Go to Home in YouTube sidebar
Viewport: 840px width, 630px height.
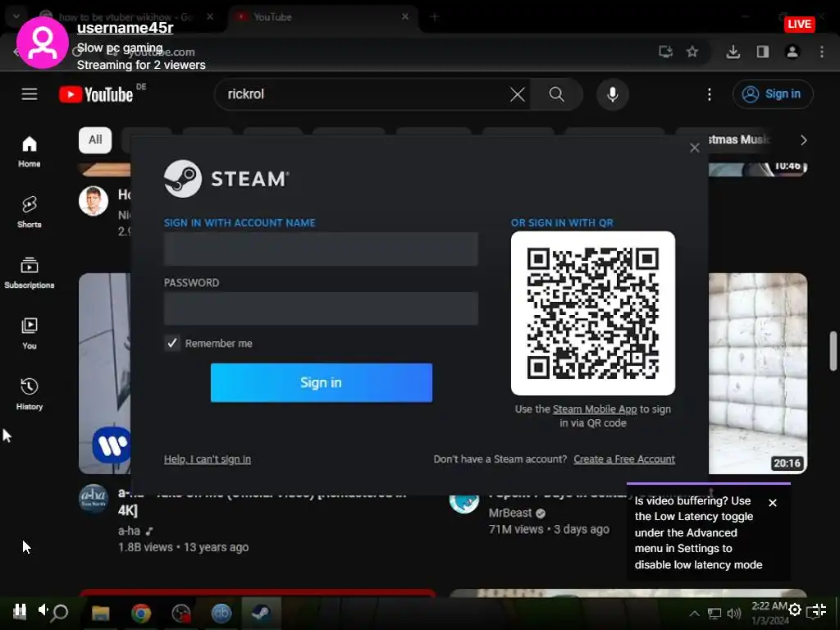pos(30,152)
